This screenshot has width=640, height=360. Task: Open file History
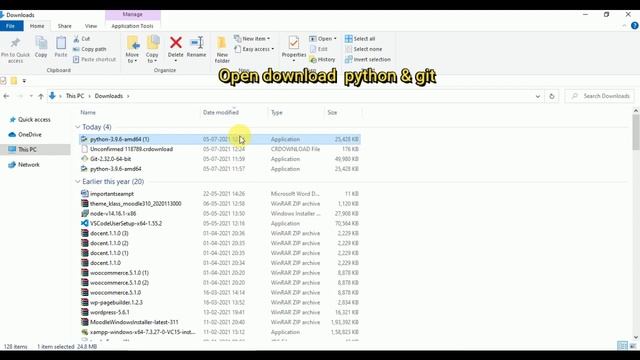point(322,60)
